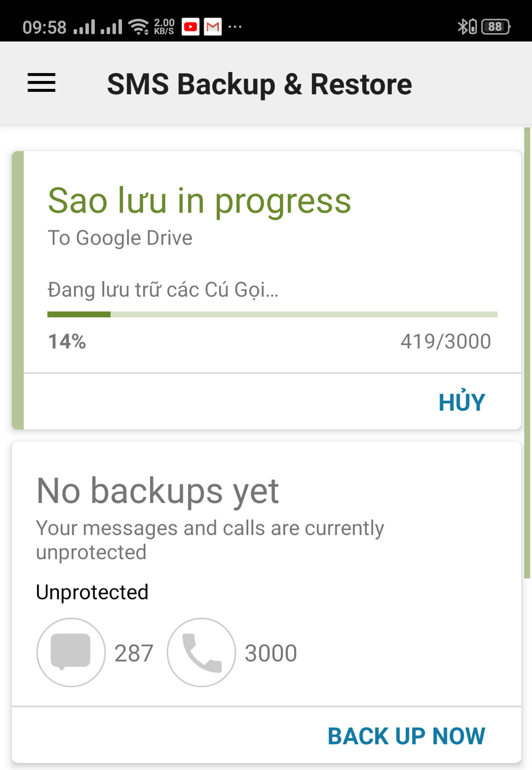Tap the Gmail notification icon
Viewport: 532px width, 770px height.
point(213,26)
